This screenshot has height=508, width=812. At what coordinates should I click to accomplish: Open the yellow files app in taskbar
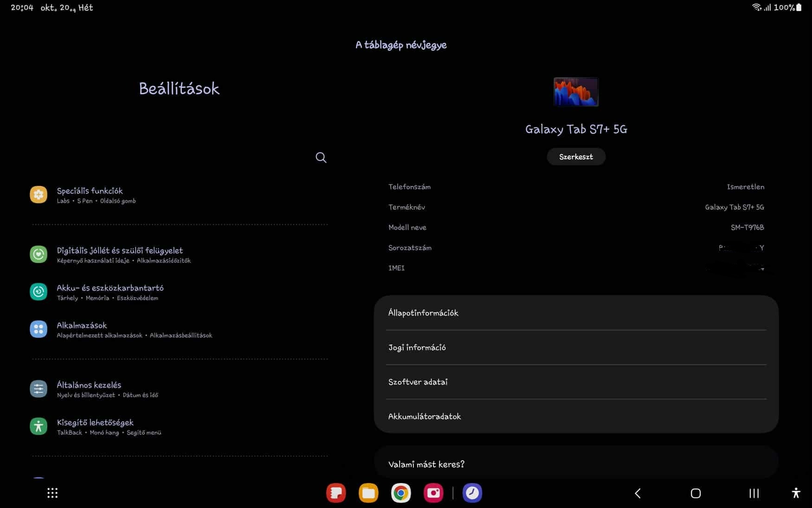[368, 493]
